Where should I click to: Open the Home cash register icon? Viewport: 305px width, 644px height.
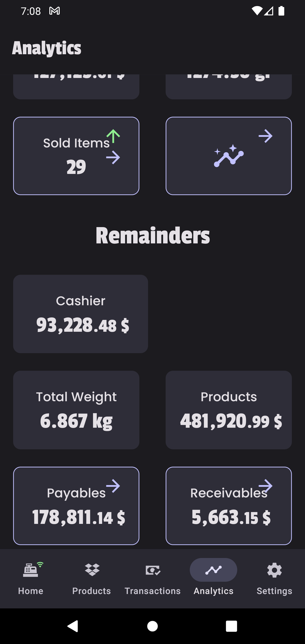(30, 570)
